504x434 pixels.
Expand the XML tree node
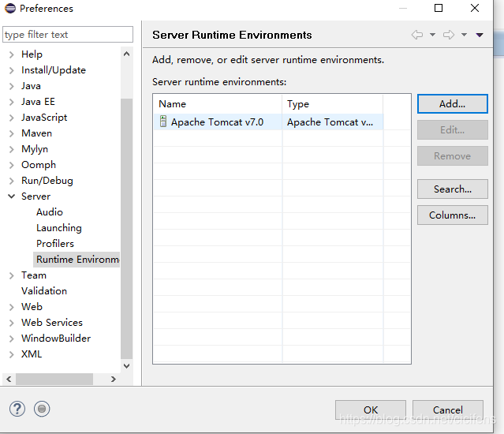tap(12, 354)
